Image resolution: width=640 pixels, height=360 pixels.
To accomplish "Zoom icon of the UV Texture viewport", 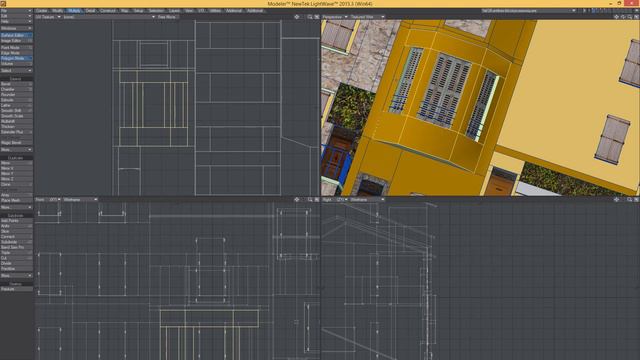I will [310, 17].
